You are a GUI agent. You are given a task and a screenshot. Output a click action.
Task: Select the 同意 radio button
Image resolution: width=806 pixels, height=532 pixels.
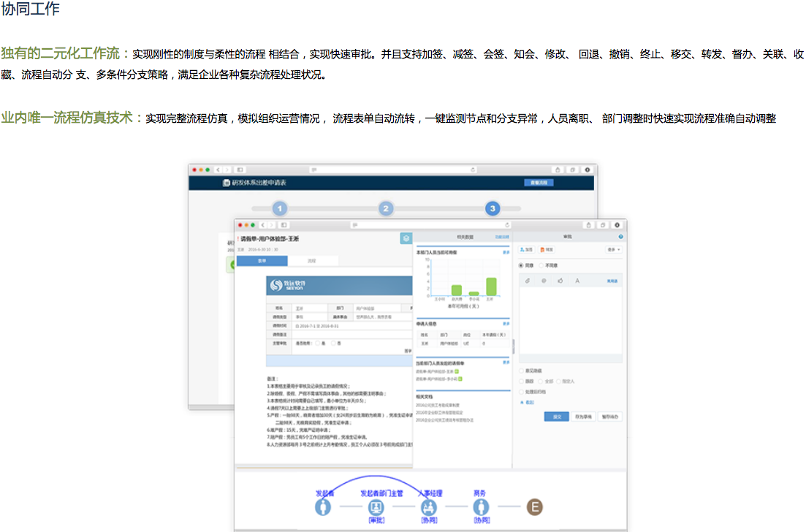pos(521,265)
